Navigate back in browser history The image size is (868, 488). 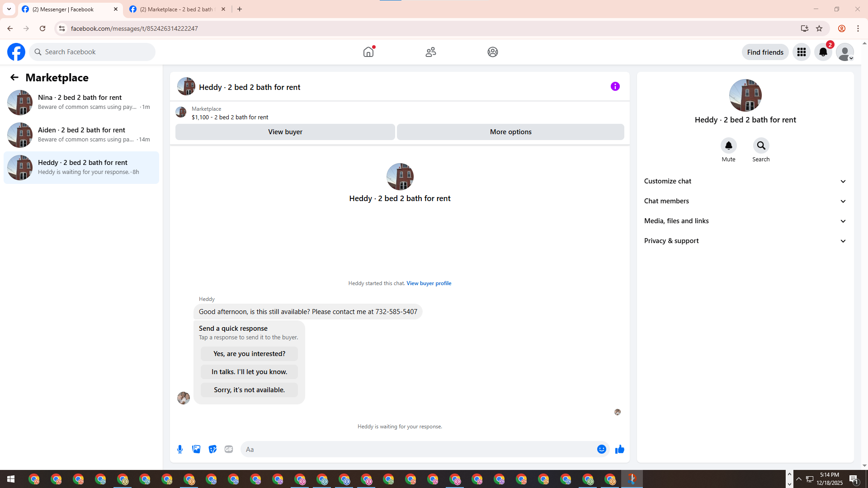coord(10,28)
